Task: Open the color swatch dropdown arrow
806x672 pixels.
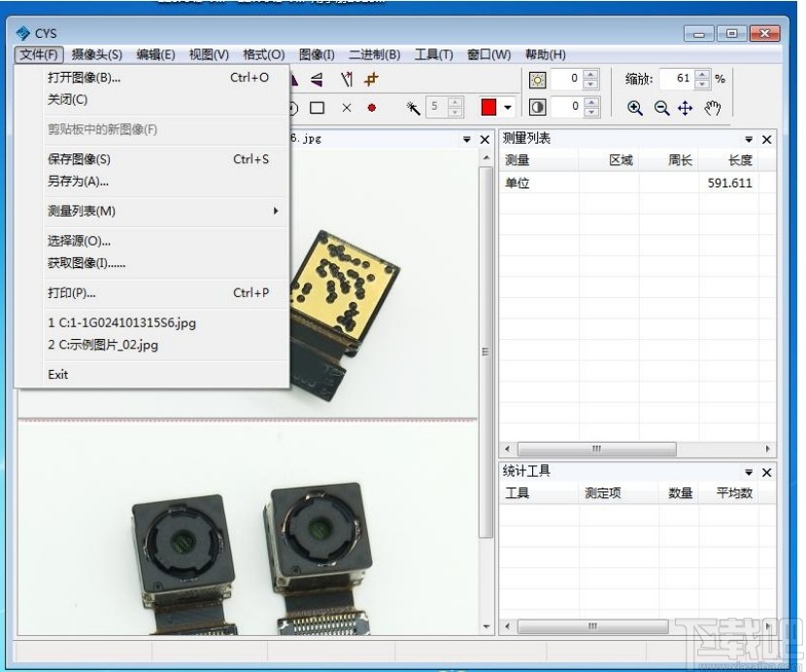Action: coord(508,107)
